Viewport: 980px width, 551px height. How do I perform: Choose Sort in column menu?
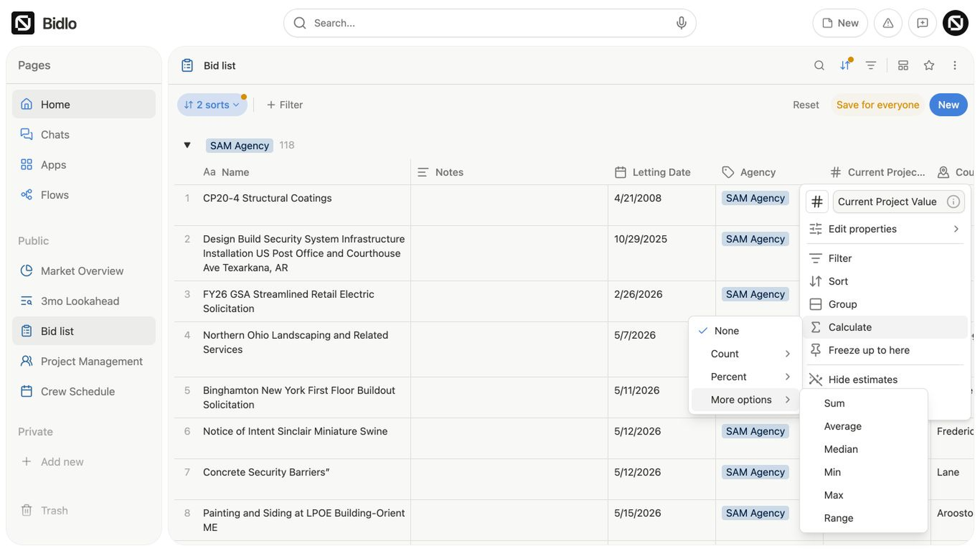885,281
